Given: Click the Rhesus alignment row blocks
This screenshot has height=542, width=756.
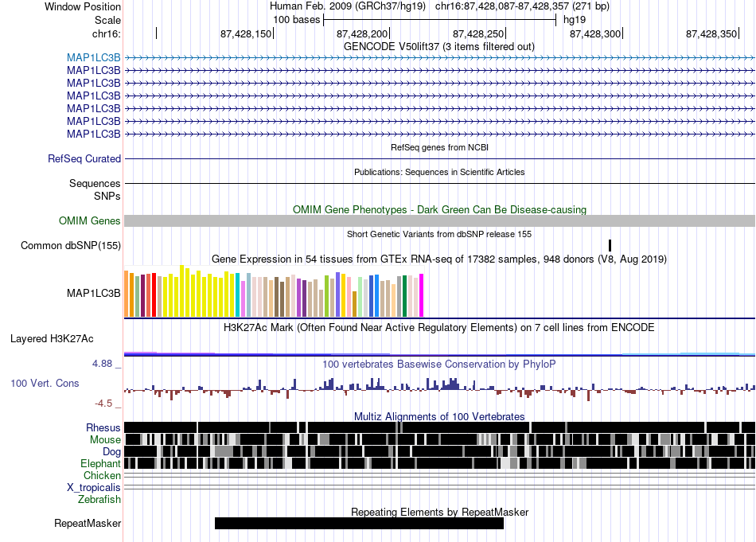Looking at the screenshot, I should pyautogui.click(x=439, y=427).
